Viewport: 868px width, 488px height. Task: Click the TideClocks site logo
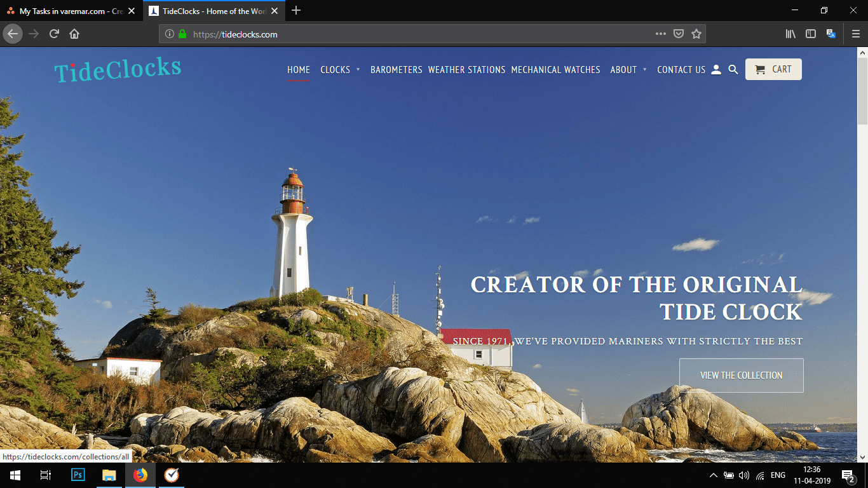coord(118,69)
